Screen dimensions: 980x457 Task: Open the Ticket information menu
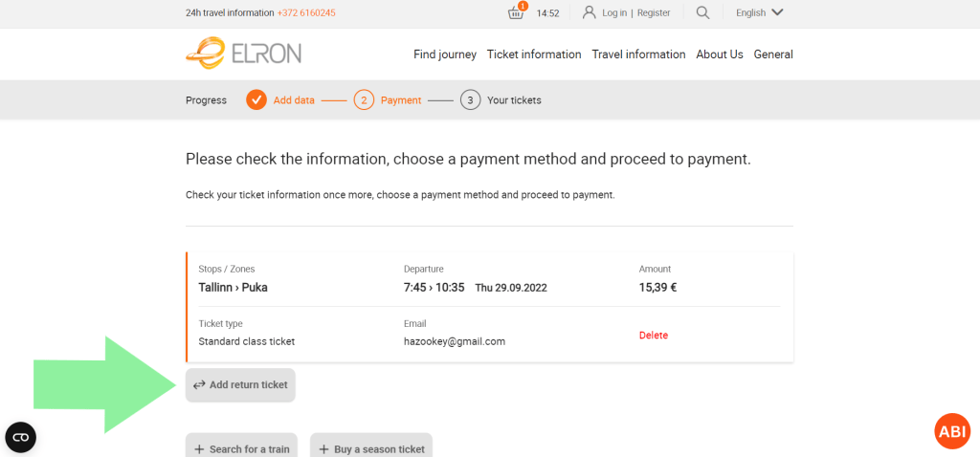tap(534, 54)
